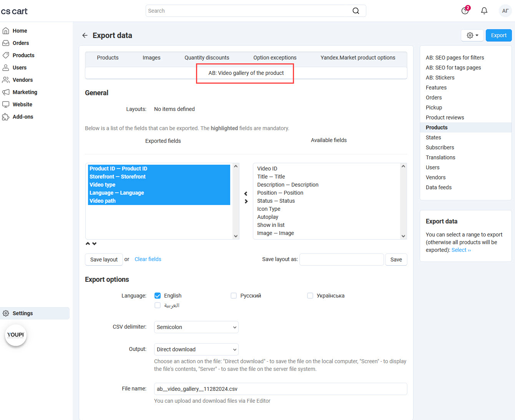Click the search magnifier icon

[x=356, y=11]
